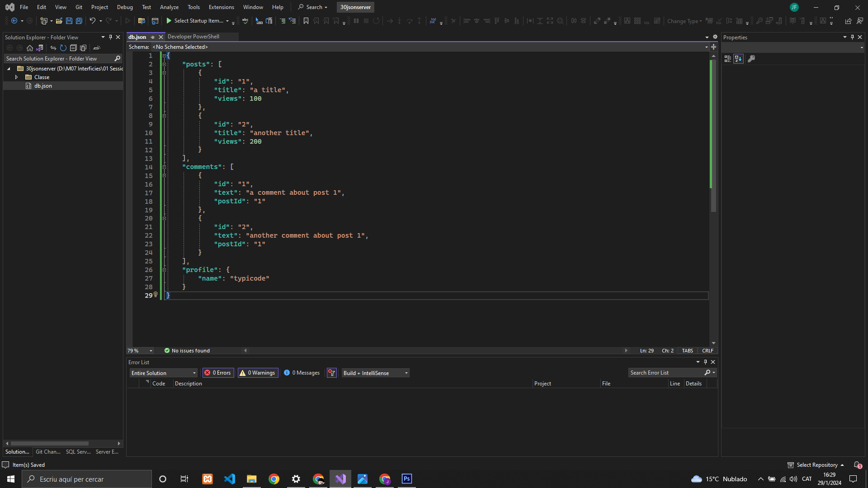The height and width of the screenshot is (488, 868).
Task: Collapse All in Solution Explorer toolbar
Action: pyautogui.click(x=73, y=48)
